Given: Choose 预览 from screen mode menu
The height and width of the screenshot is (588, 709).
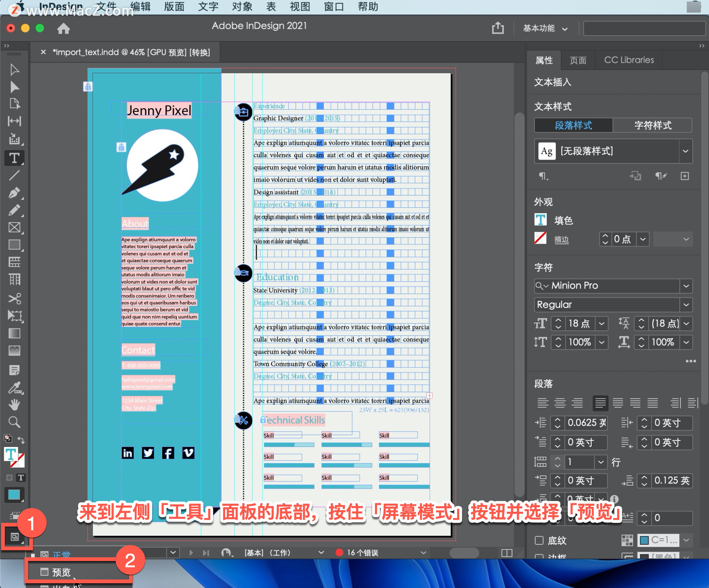Looking at the screenshot, I should pos(79,572).
